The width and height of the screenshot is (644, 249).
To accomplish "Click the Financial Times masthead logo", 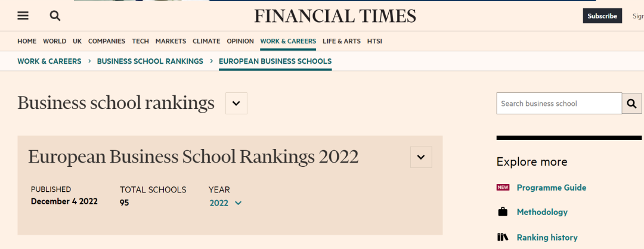I will 335,16.
